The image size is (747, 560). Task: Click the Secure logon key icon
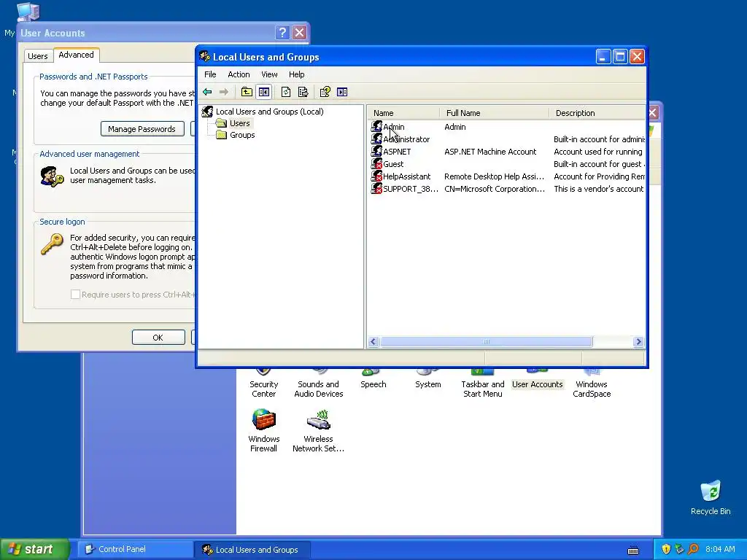(52, 244)
